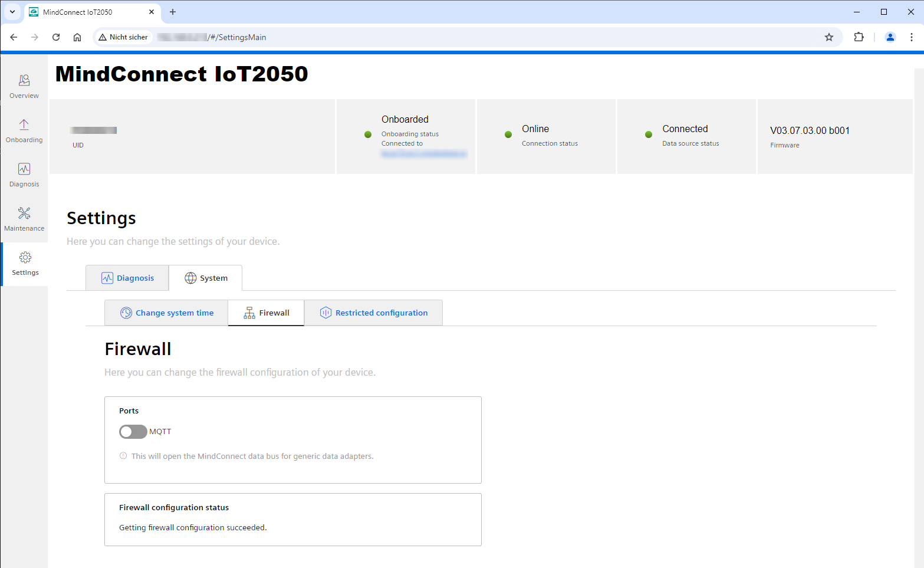924x568 pixels.
Task: Click the blurred Connected to link
Action: tap(424, 153)
